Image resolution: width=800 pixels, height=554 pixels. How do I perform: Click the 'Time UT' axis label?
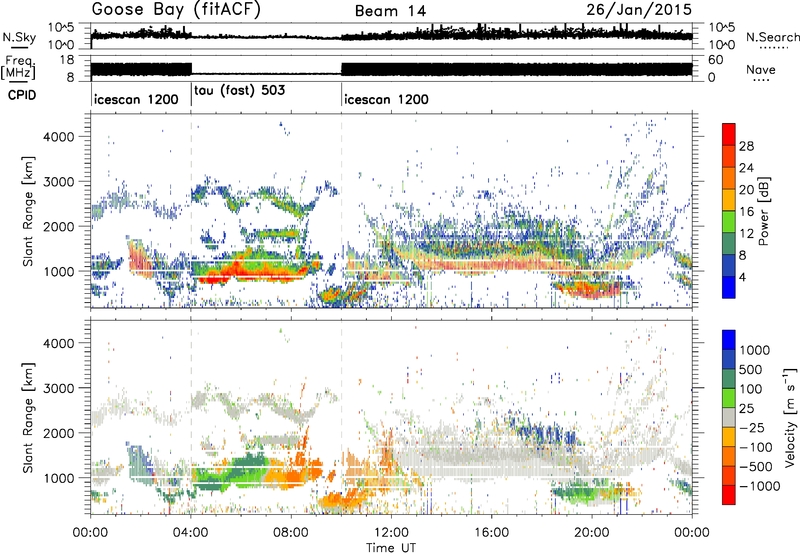391,548
